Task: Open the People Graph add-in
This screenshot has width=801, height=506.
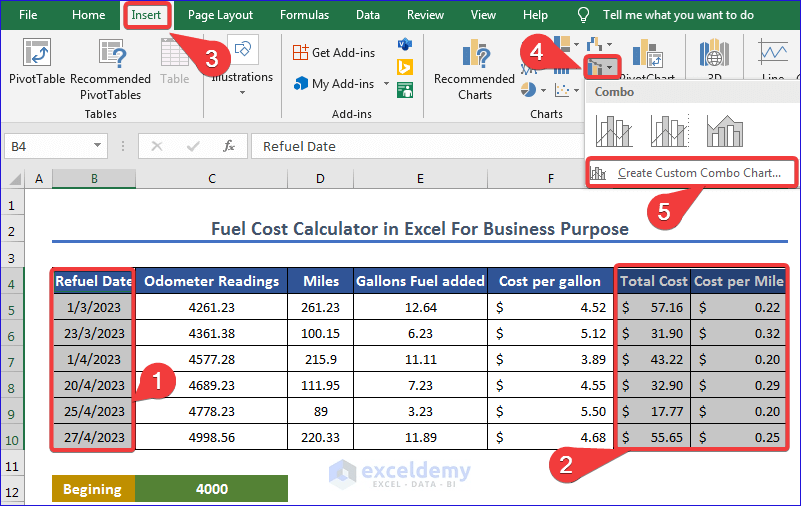Action: pyautogui.click(x=405, y=91)
